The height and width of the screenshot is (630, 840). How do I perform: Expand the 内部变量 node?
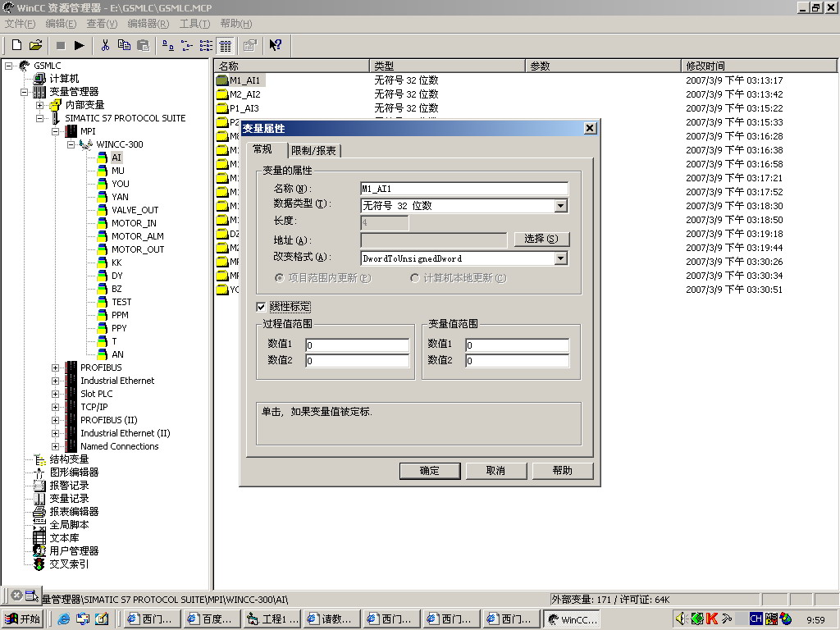(39, 105)
